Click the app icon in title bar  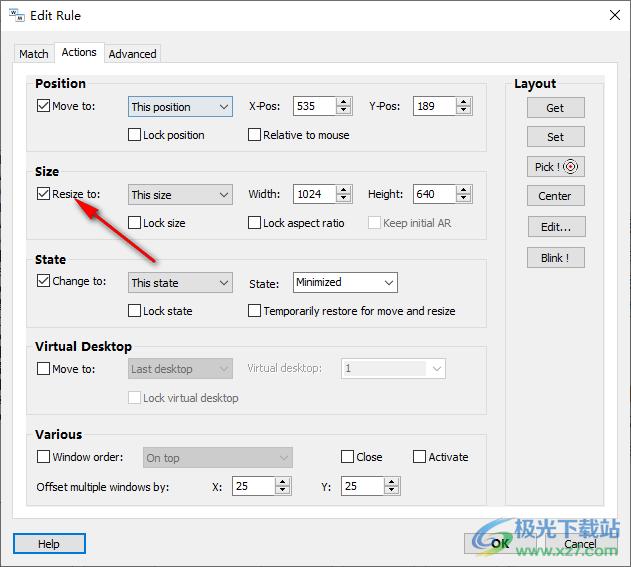(x=17, y=15)
